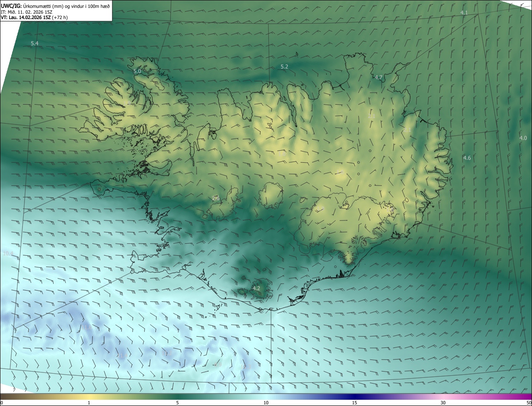Click the 2.6 value label in the west
The image size is (532, 406).
click(216, 198)
